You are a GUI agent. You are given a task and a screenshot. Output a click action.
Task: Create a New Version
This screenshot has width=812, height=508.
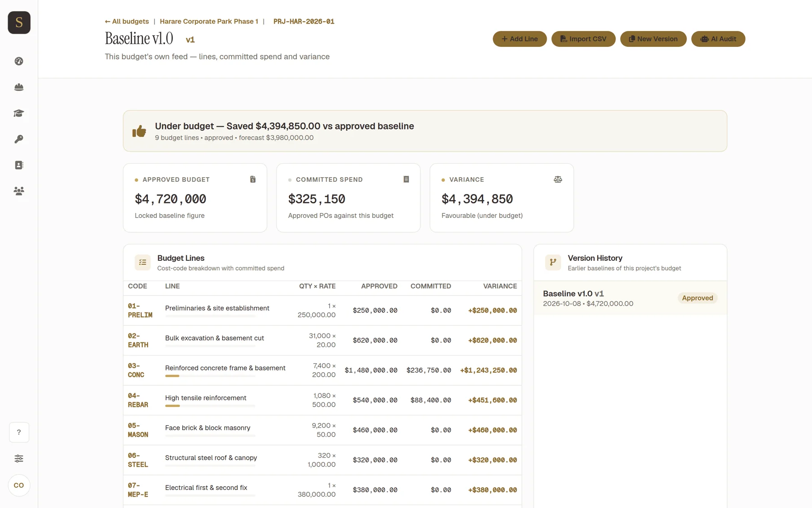coord(653,39)
